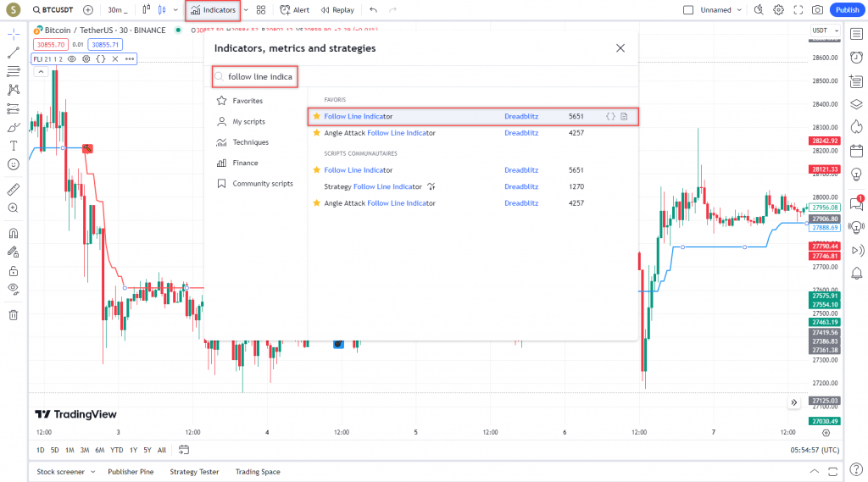Toggle lock all drawing tools
The image size is (868, 482).
(14, 271)
